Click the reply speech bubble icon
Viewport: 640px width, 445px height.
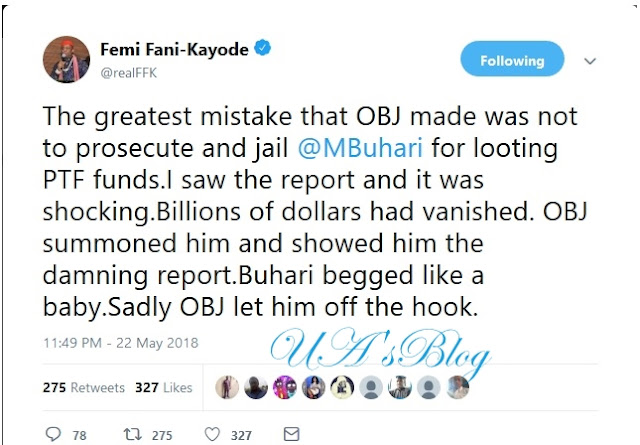53,434
